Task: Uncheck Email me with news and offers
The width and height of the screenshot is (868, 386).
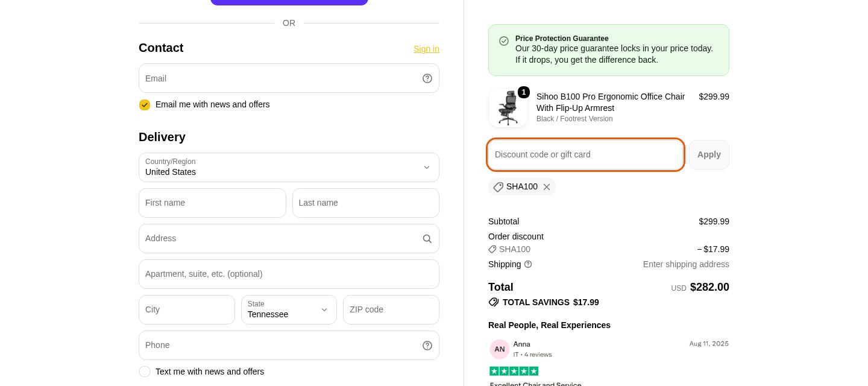Action: pos(145,105)
